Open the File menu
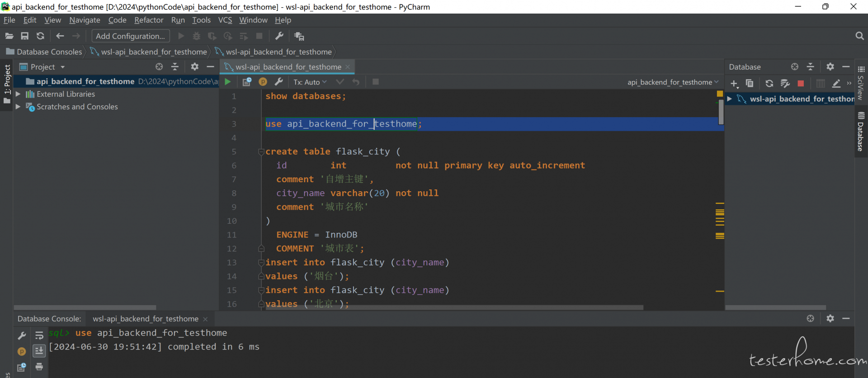868x378 pixels. pyautogui.click(x=9, y=20)
